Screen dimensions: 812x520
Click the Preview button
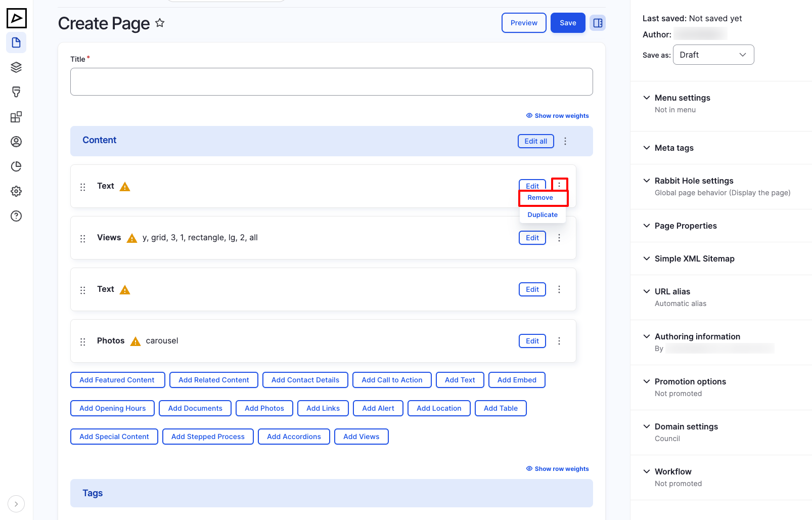(x=523, y=23)
